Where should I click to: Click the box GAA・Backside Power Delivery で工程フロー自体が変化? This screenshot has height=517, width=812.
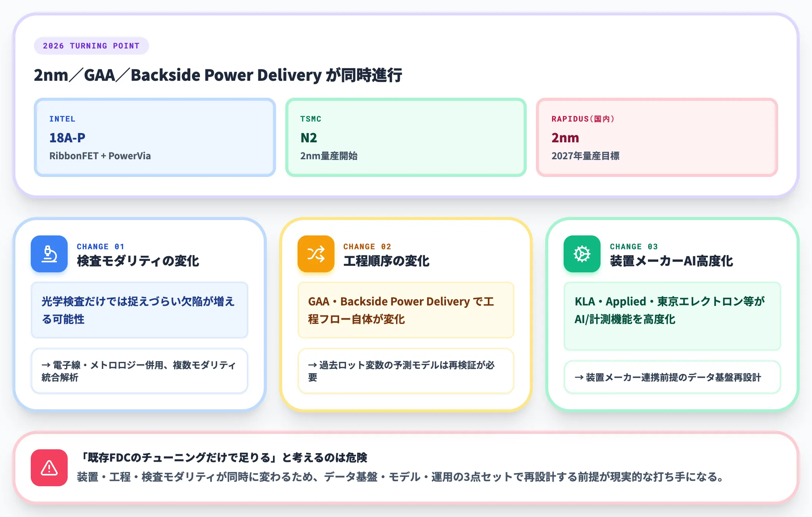406,310
